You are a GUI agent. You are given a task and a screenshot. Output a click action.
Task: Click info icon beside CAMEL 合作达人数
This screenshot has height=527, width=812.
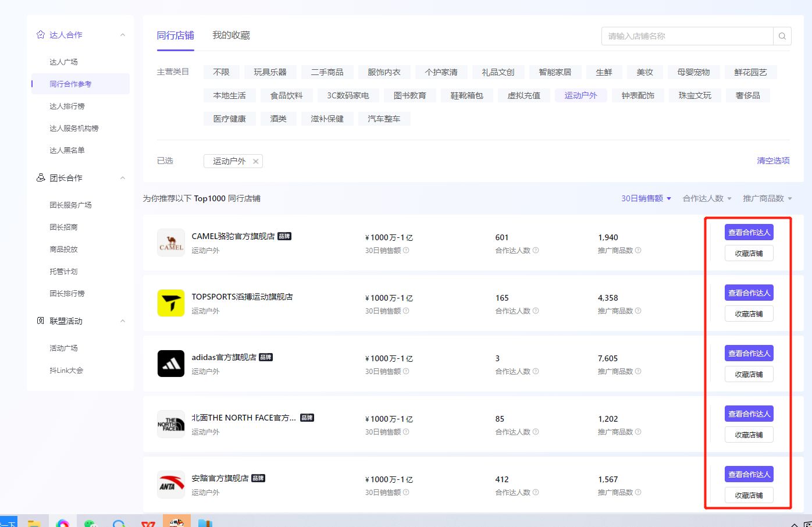[536, 250]
